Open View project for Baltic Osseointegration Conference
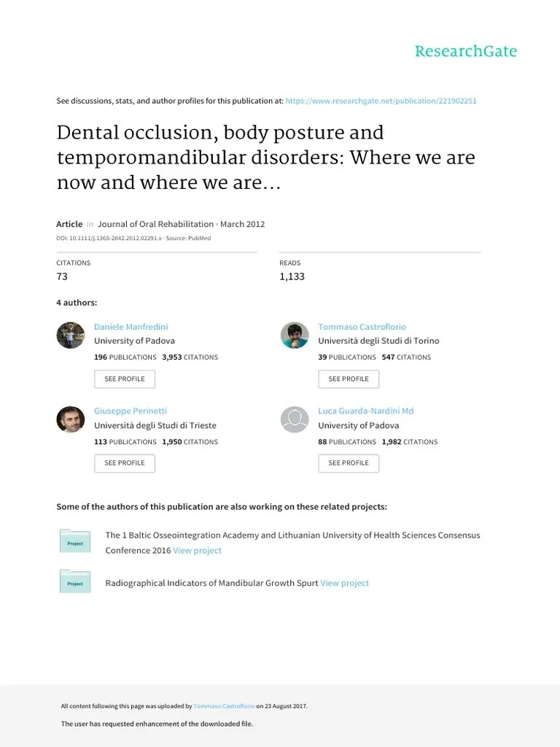Screen dimensions: 560x747 coord(197,550)
